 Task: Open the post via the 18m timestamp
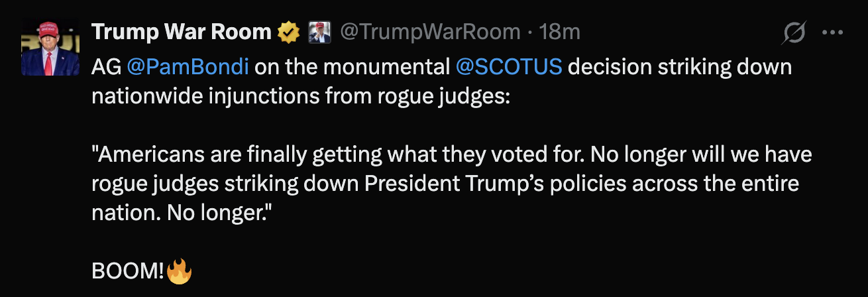(x=560, y=32)
